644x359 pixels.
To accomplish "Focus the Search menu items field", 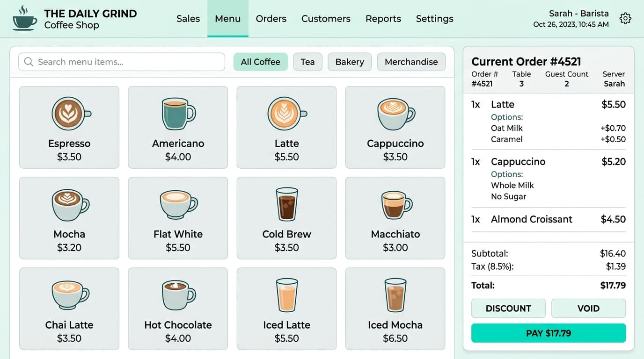I will pos(122,62).
